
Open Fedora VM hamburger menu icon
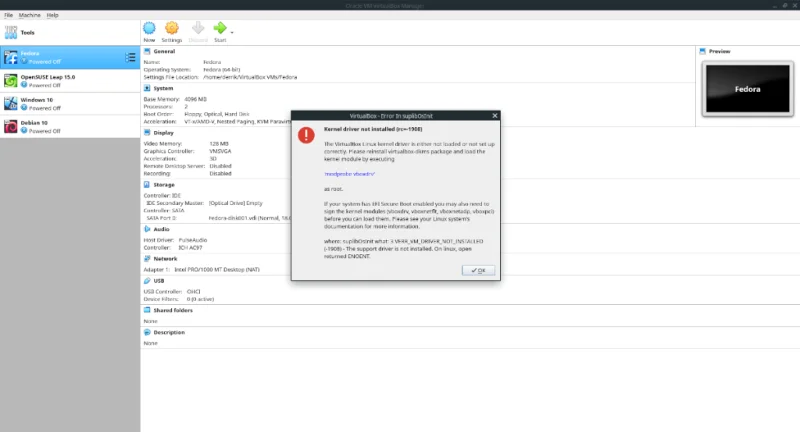click(131, 57)
